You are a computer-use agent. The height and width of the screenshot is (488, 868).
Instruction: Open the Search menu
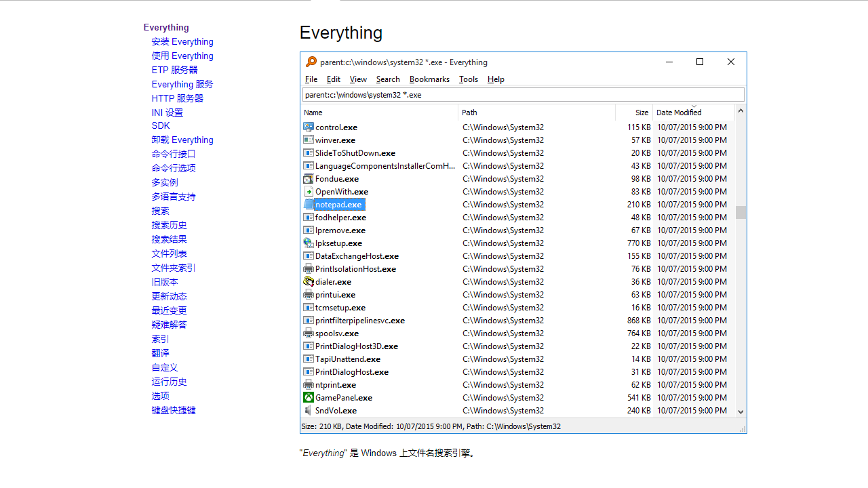coord(388,79)
